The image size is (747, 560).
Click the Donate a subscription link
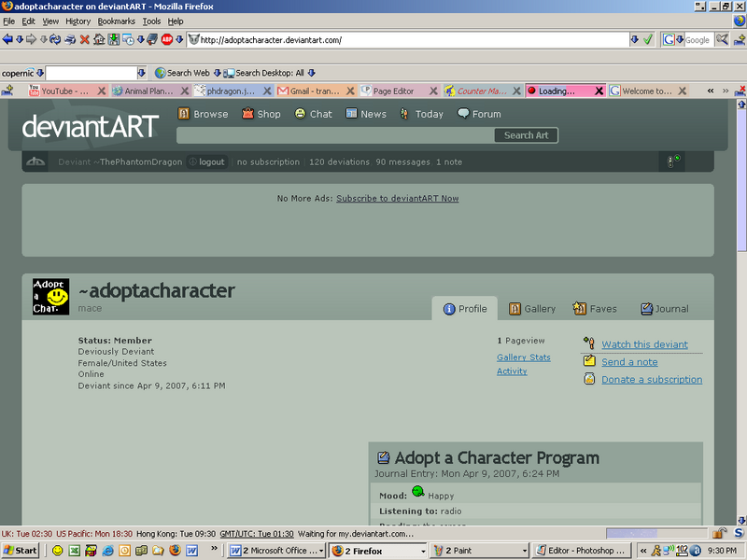(652, 380)
